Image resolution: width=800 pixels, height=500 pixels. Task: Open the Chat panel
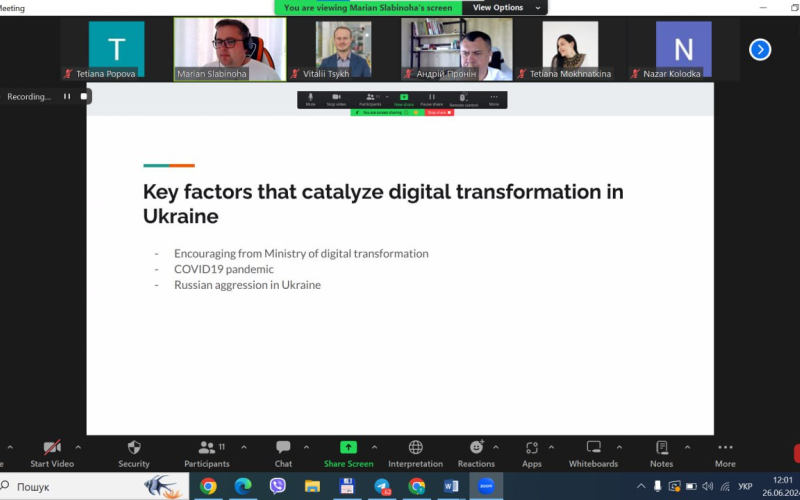pyautogui.click(x=283, y=454)
